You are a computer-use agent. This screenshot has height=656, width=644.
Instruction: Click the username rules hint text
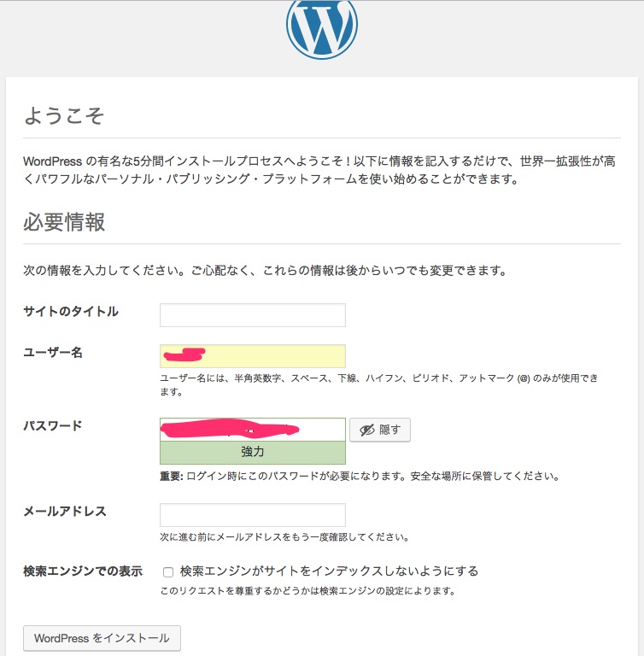(379, 385)
